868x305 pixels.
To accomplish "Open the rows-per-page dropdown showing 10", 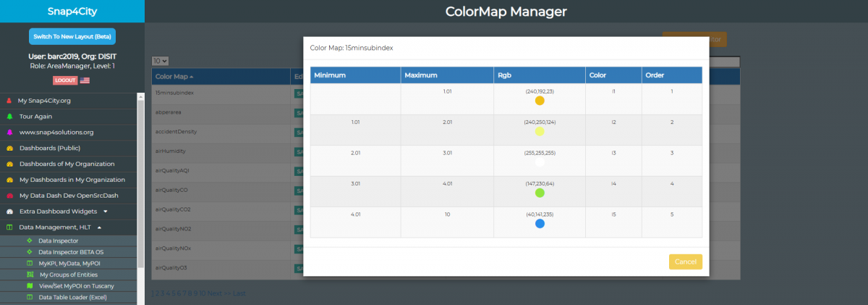I will [x=160, y=62].
